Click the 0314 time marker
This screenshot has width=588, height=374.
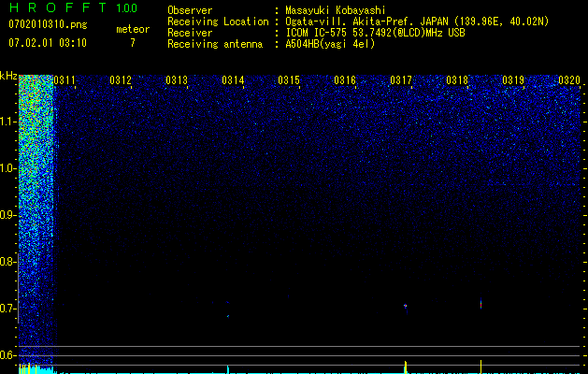click(233, 80)
